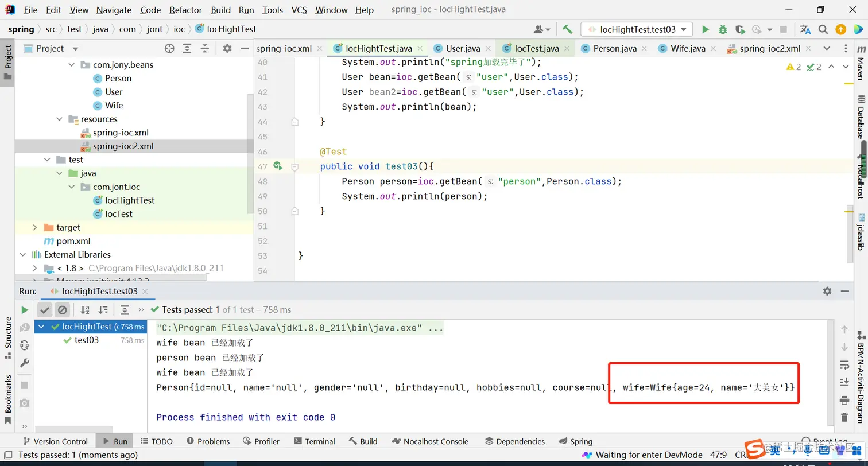Viewport: 868px width, 466px height.
Task: Open the Bookmarks tool window
Action: point(8,399)
